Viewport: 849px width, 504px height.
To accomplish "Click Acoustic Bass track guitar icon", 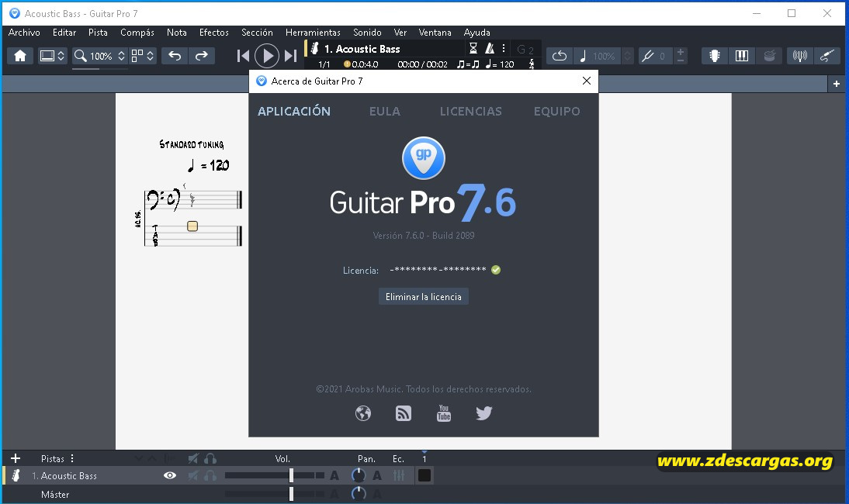I will [x=16, y=476].
